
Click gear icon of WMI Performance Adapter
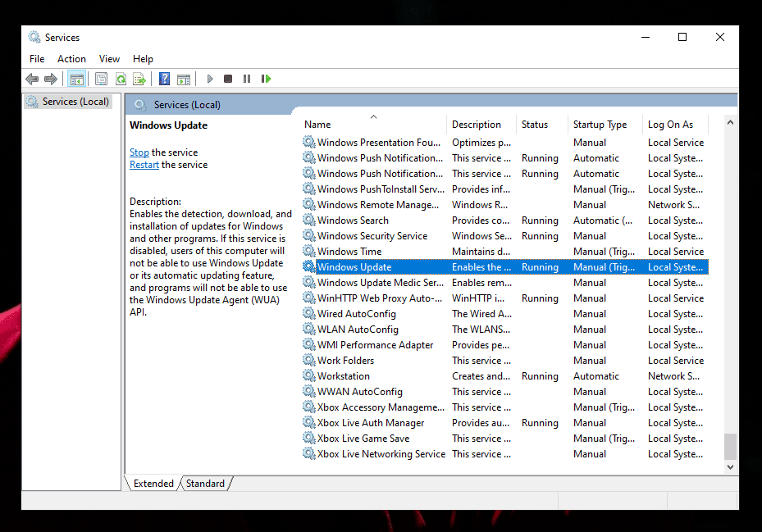click(309, 344)
